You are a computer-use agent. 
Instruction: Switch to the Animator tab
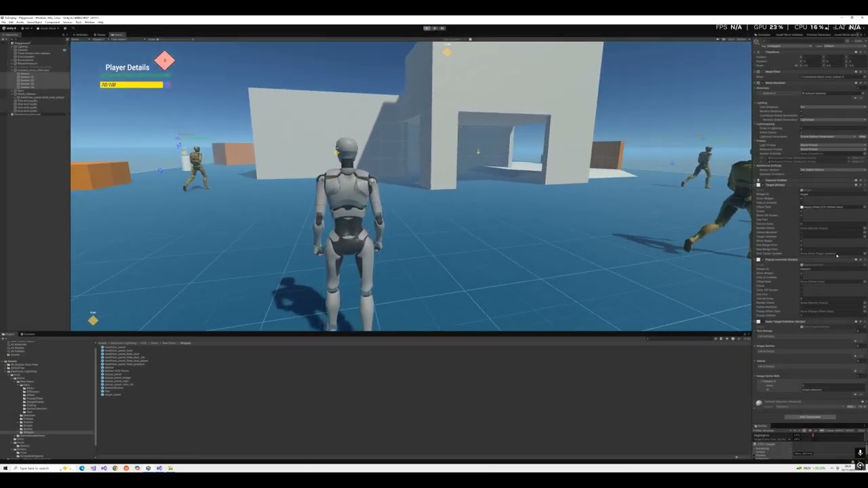81,35
